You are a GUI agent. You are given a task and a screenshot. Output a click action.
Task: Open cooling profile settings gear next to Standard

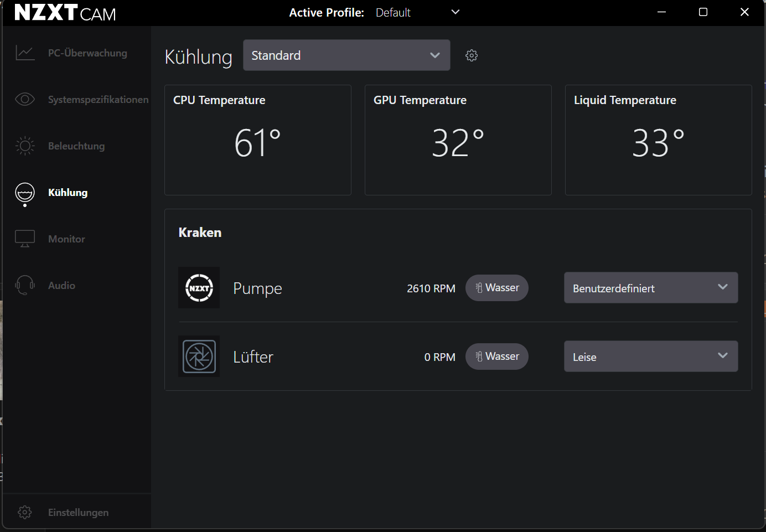(472, 55)
